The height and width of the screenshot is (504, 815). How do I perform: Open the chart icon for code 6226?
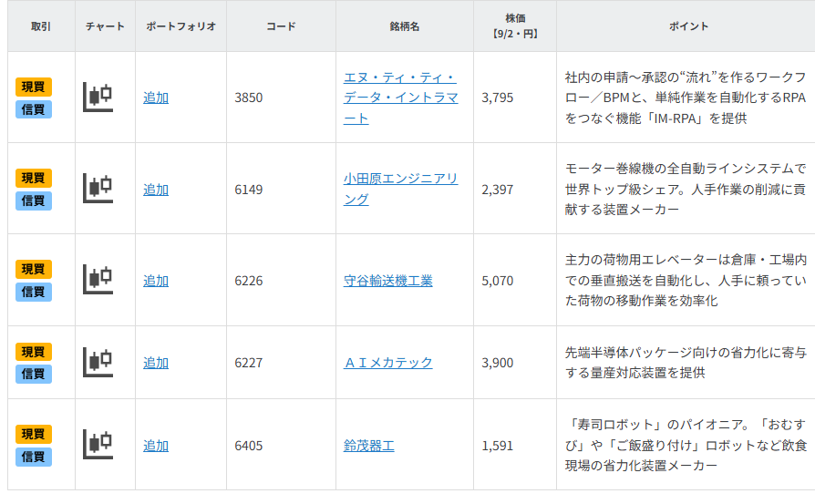[98, 280]
